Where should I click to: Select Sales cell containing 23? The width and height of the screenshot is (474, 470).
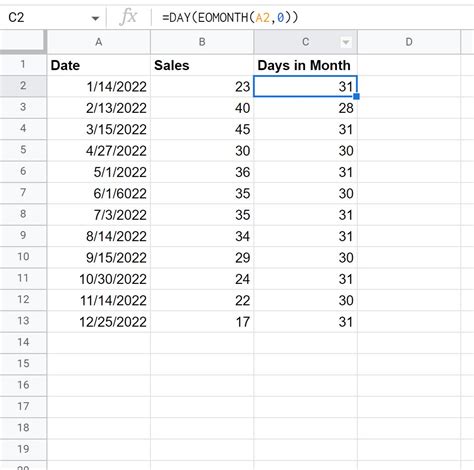202,87
